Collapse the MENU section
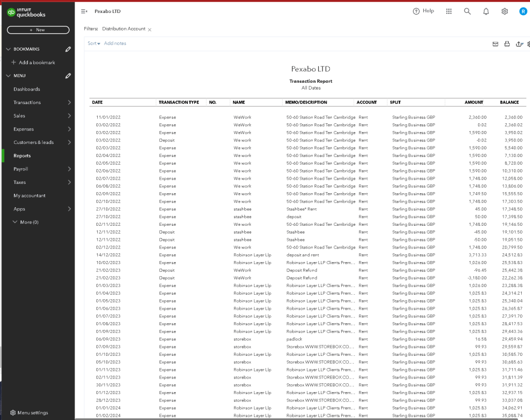Image resolution: width=530 pixels, height=420 pixels. pos(8,76)
